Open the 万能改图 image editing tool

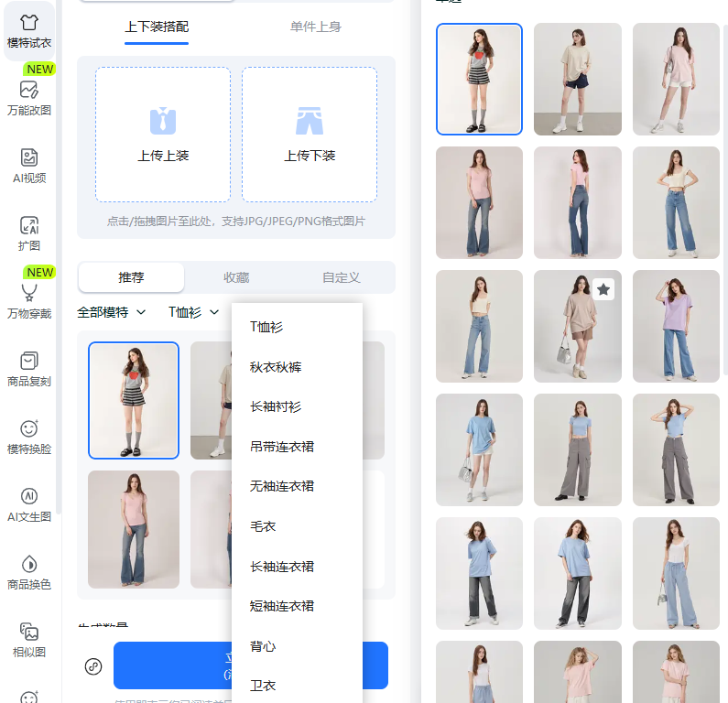click(28, 98)
